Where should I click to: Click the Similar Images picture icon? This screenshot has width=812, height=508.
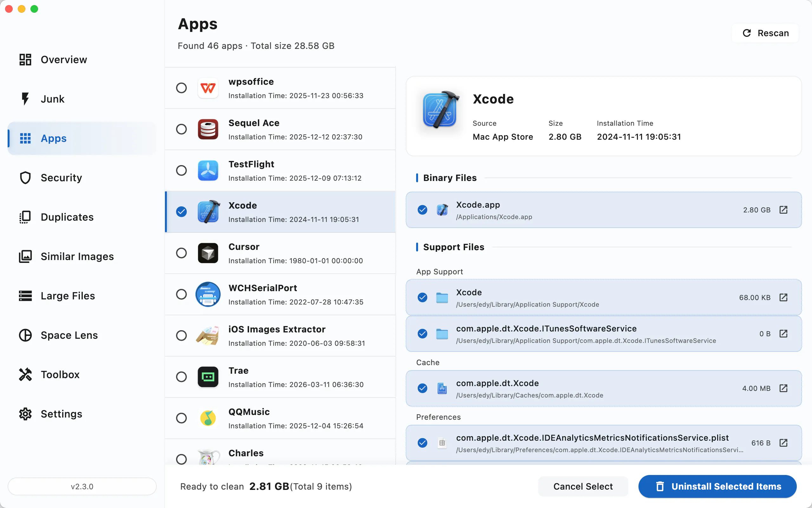(x=25, y=256)
